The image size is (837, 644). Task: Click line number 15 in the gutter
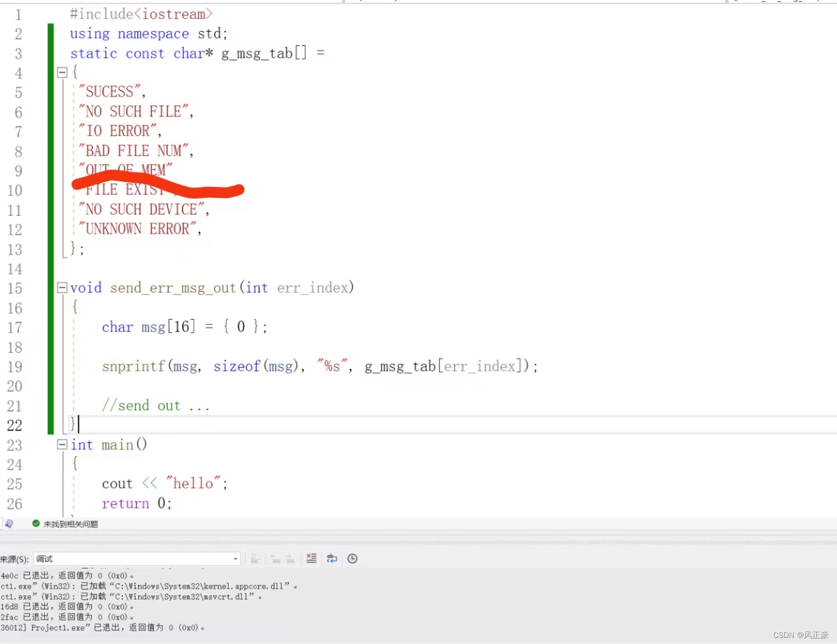[14, 288]
